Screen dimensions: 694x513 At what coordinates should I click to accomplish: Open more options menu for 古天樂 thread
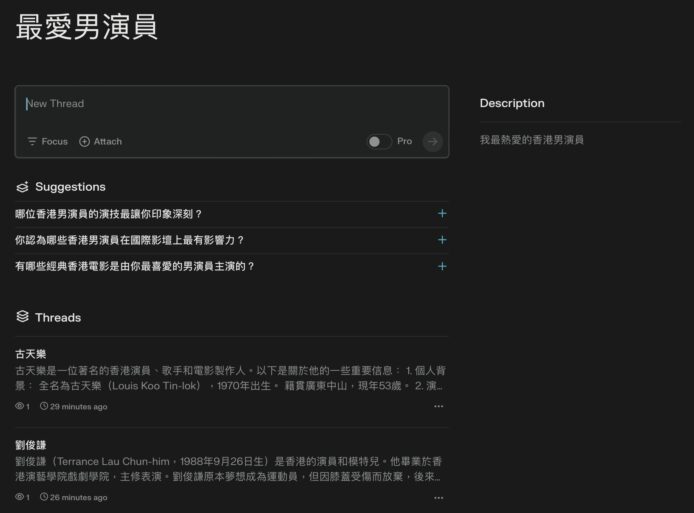[438, 407]
